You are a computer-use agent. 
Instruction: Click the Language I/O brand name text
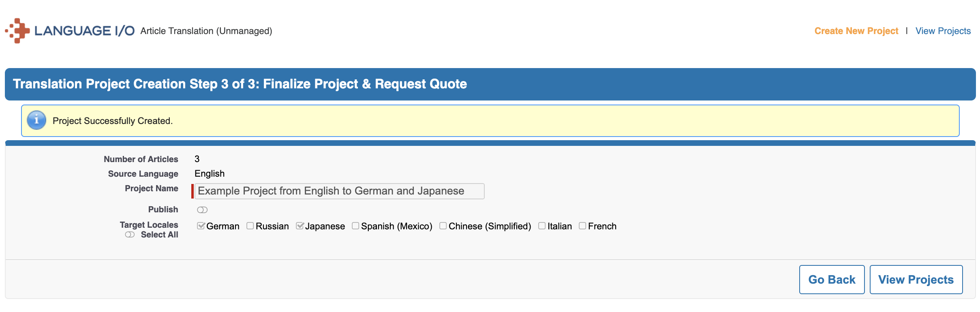[x=84, y=31]
